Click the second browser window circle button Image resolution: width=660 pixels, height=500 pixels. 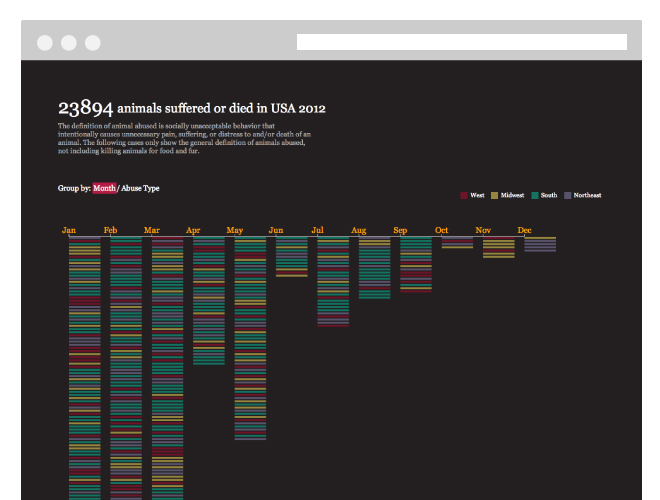tap(69, 43)
